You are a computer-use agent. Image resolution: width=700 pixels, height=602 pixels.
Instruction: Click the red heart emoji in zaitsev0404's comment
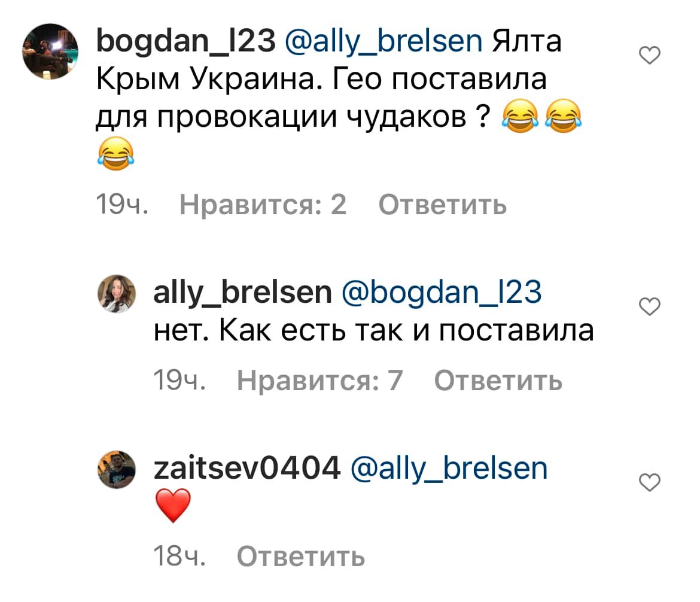coord(174,506)
